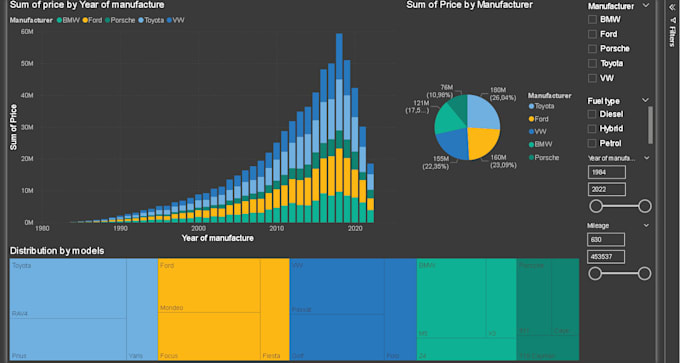
Task: Select the Porsche 911 treemap tile
Action: [534, 297]
